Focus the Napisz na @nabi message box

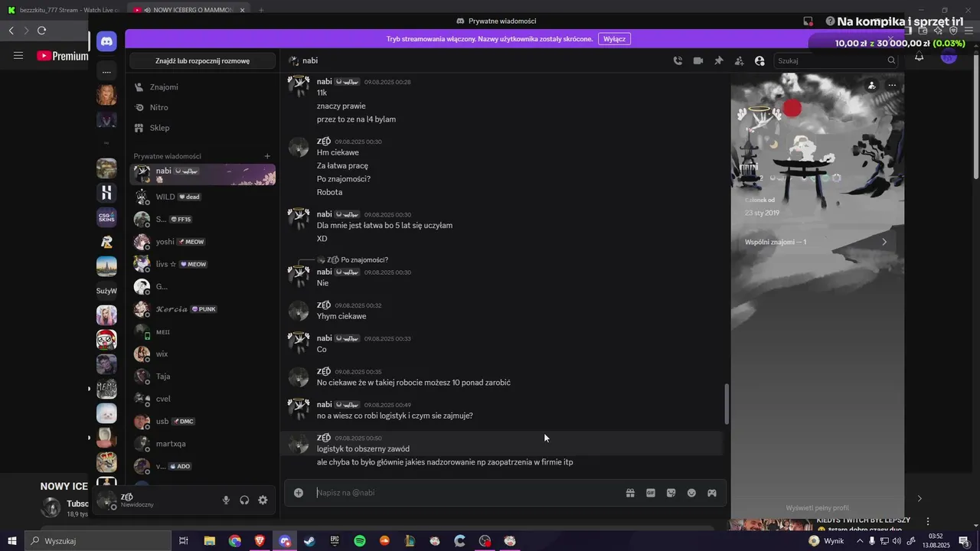tap(467, 493)
